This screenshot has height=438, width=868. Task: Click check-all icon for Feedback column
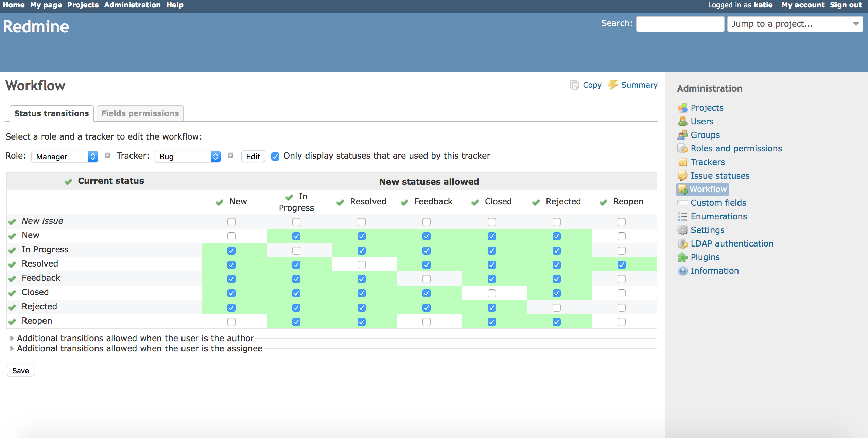click(404, 202)
